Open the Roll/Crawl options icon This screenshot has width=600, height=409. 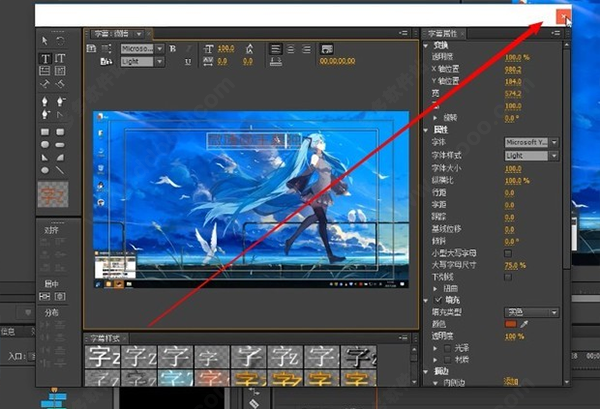(x=106, y=48)
